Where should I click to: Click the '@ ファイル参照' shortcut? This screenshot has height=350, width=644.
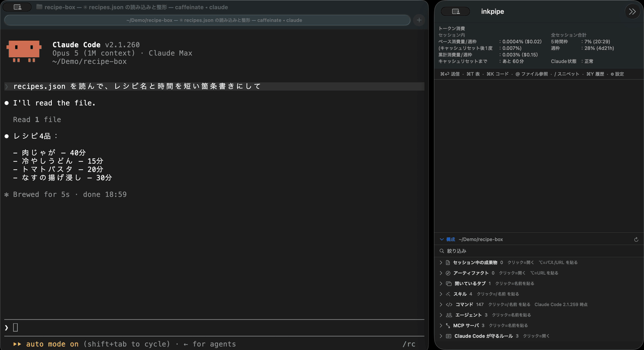[532, 74]
